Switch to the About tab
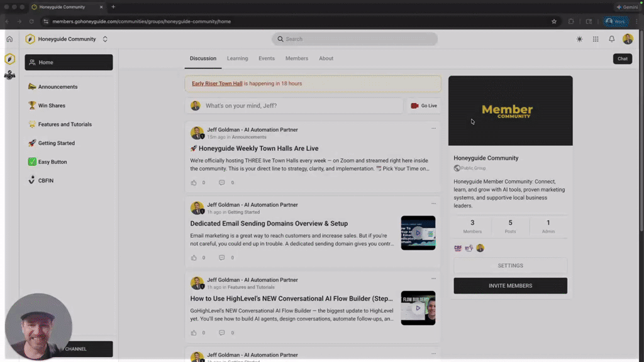The height and width of the screenshot is (362, 644). (326, 58)
